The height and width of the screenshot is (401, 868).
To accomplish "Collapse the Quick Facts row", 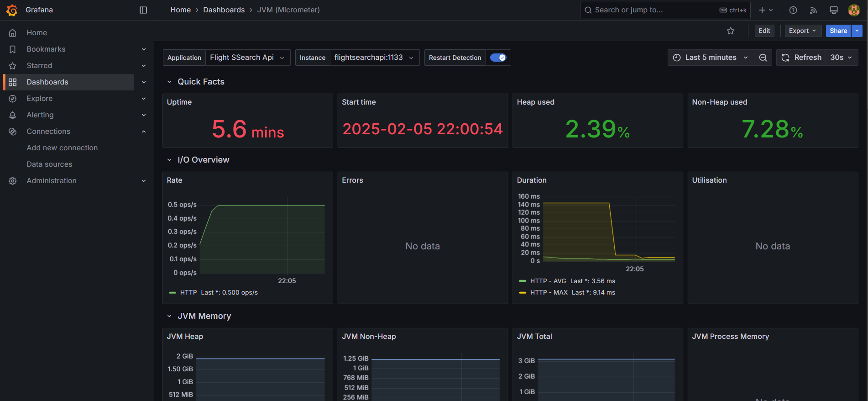I will pyautogui.click(x=169, y=82).
